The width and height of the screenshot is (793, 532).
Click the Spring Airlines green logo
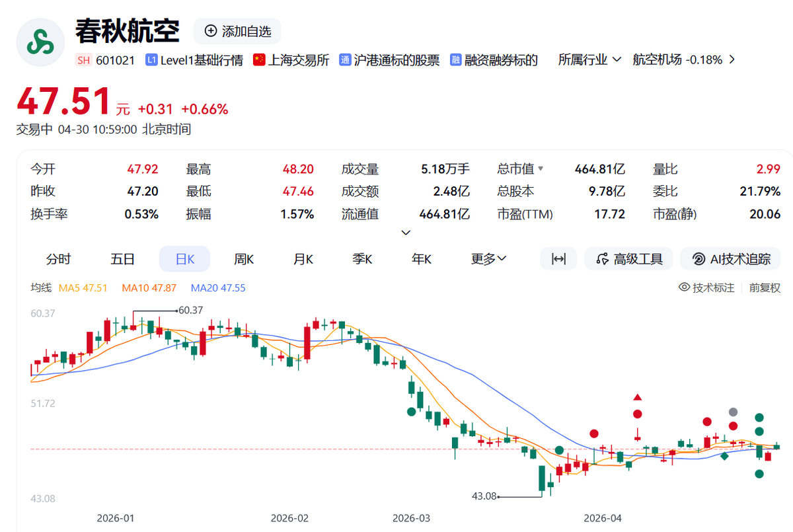pos(41,42)
